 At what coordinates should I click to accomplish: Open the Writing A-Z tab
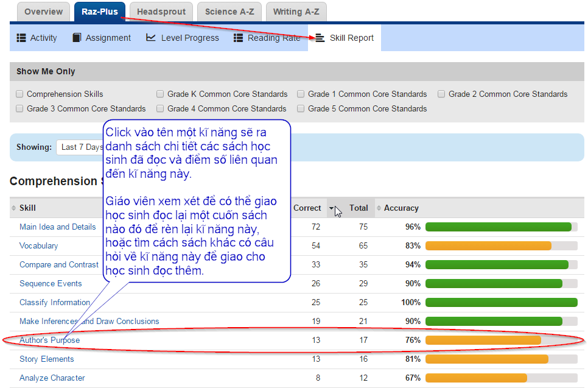point(296,12)
